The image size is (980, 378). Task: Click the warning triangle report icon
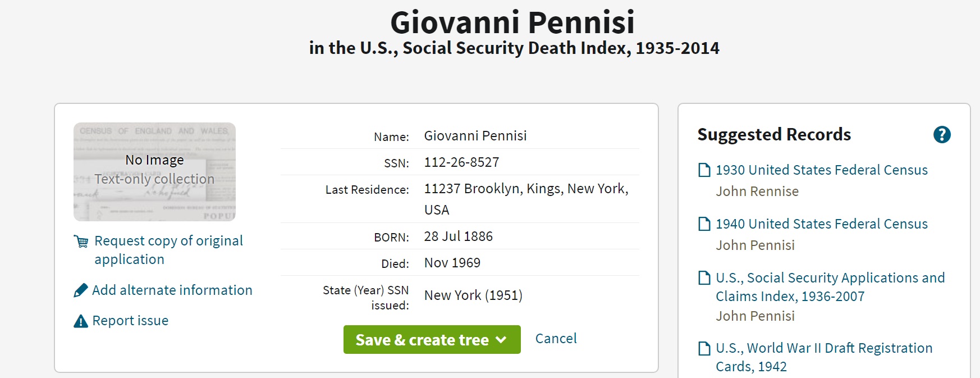click(x=81, y=321)
